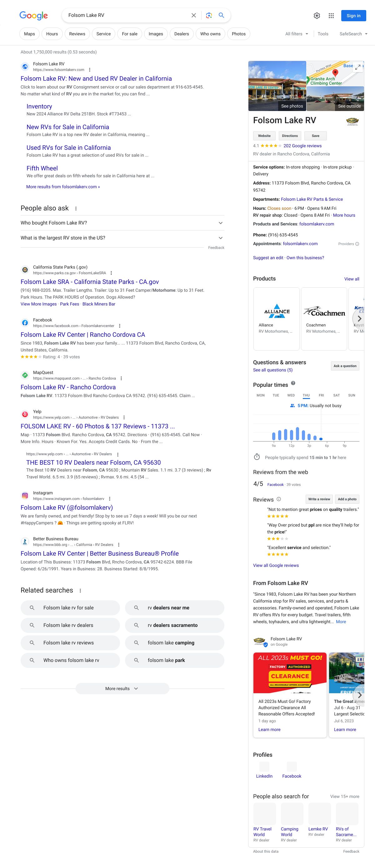Click the magnifying glass search icon
The width and height of the screenshot is (375, 868).
pyautogui.click(x=221, y=16)
